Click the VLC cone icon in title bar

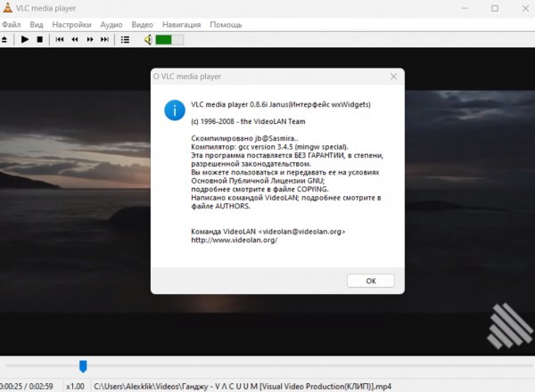click(7, 8)
